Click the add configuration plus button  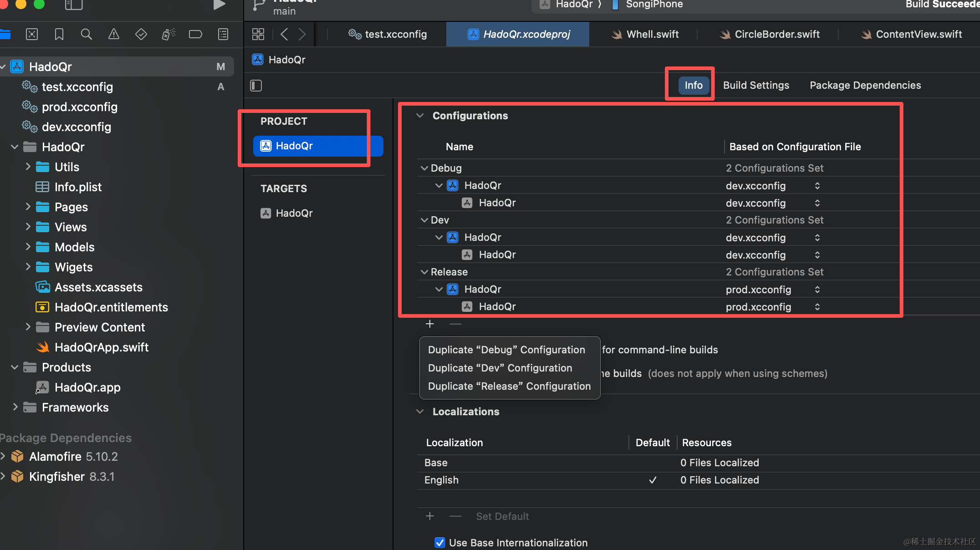pyautogui.click(x=429, y=324)
